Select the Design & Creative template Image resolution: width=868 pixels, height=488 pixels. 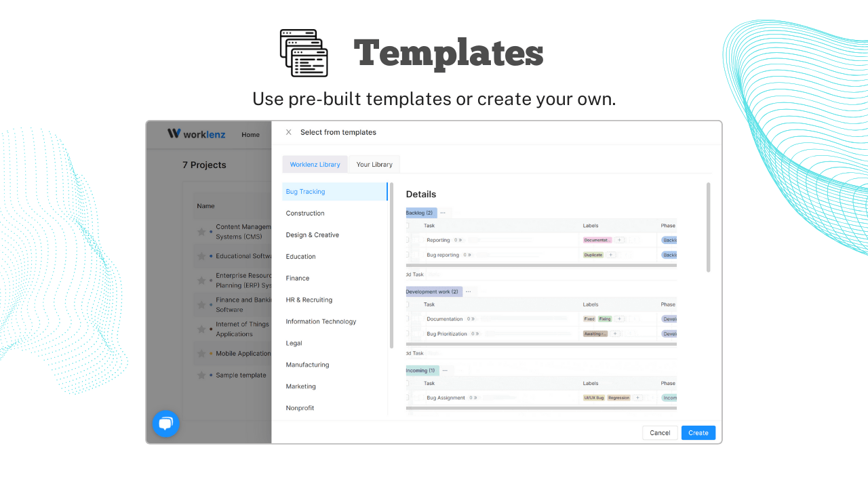coord(334,235)
